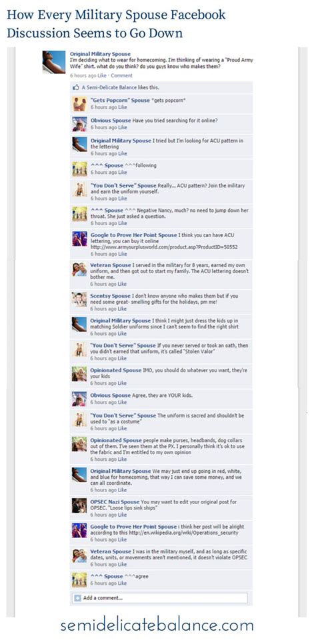This screenshot has width=316, height=644.
Task: Click the comment icon in Add a comment box
Action: tap(77, 597)
